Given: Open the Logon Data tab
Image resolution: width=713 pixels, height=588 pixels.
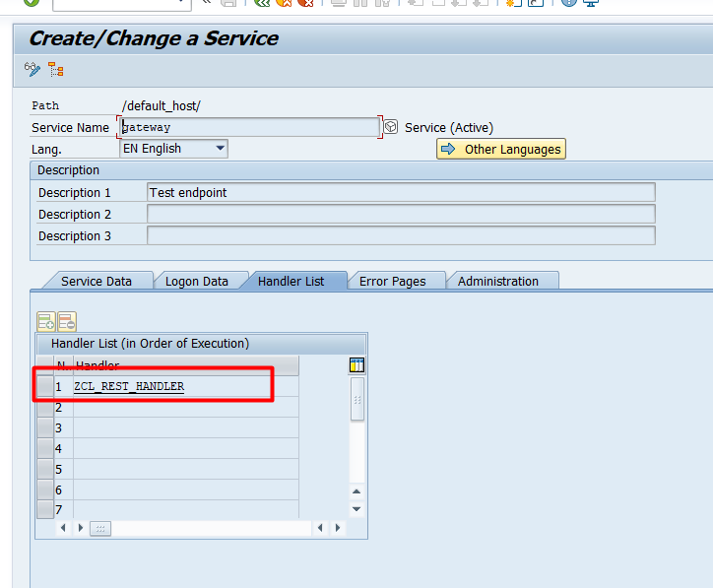Looking at the screenshot, I should point(196,281).
